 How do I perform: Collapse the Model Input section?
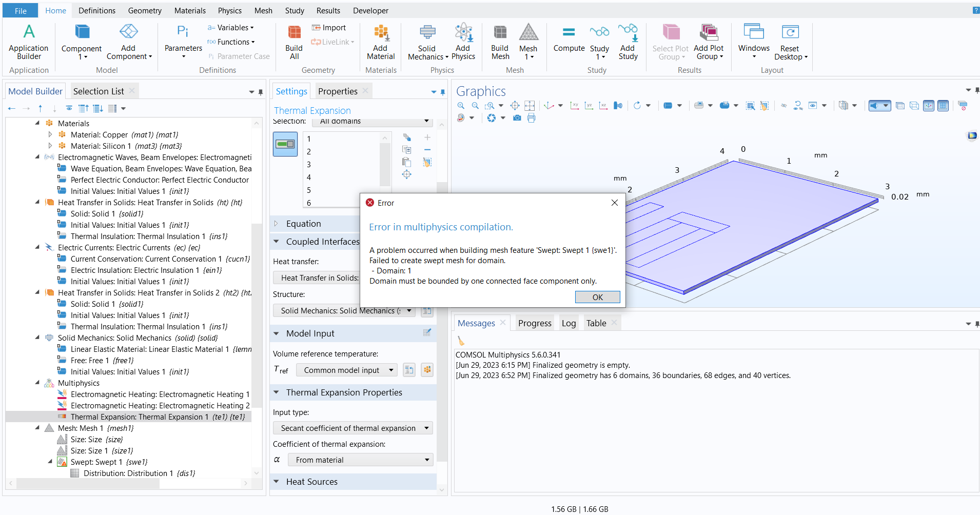[277, 333]
